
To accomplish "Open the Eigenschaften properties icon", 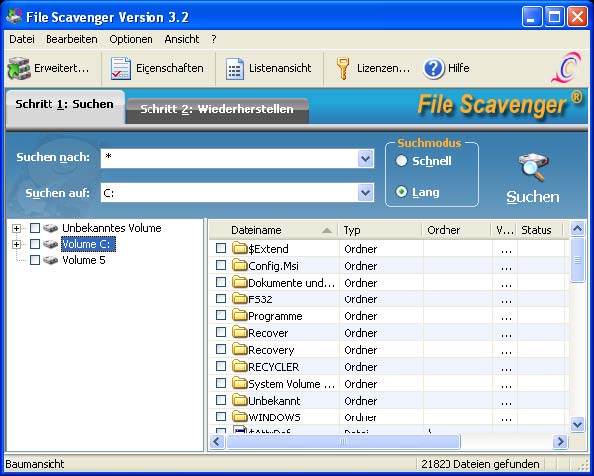I will click(121, 69).
